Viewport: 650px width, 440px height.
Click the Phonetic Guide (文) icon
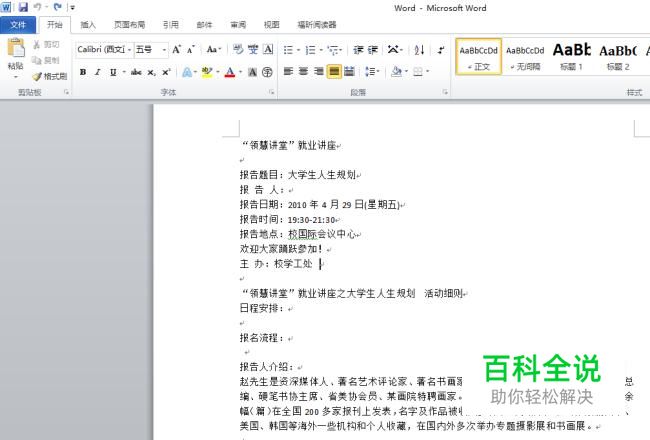tap(253, 50)
